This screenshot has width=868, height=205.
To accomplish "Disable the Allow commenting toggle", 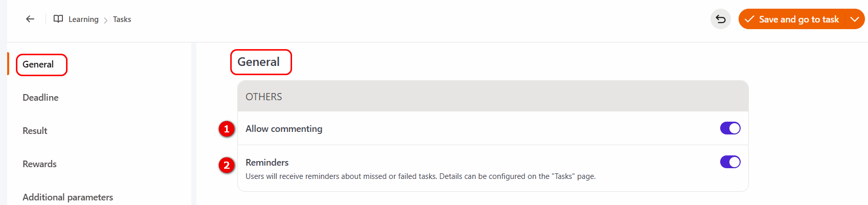I will click(x=730, y=128).
